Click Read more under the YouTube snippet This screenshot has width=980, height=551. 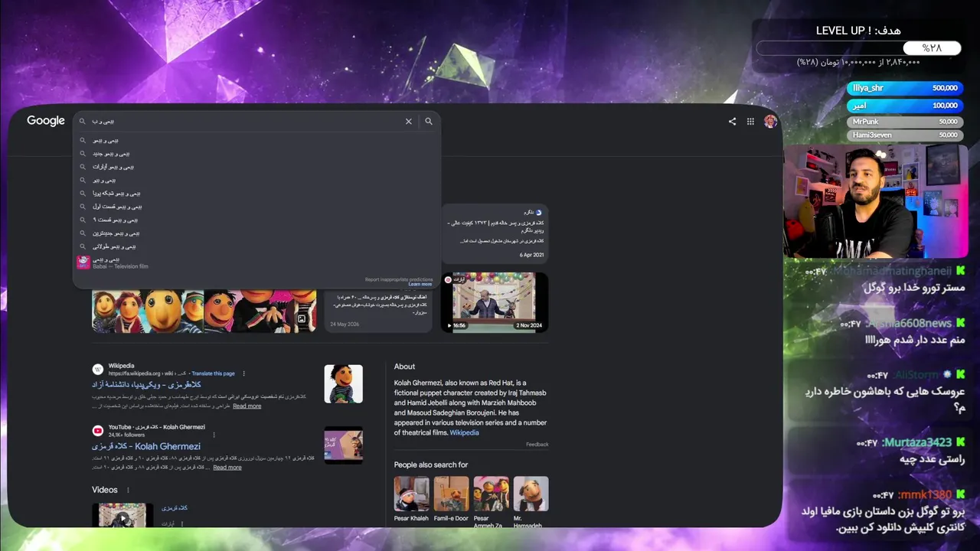point(227,468)
